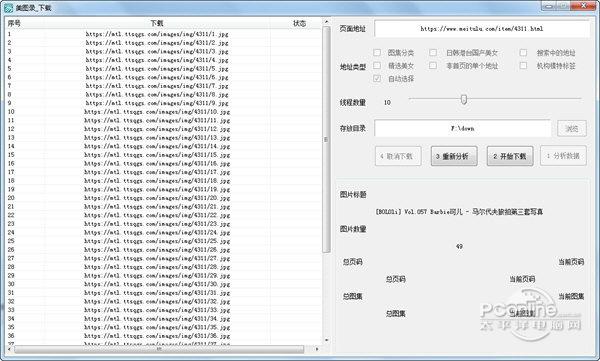Image resolution: width=600 pixels, height=361 pixels.
Task: Click the image title text starting [ROLOli] Vol.057
Action: (459, 212)
